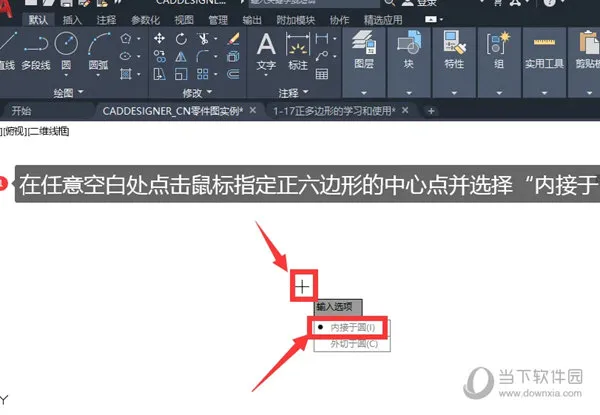Open the Leader dropdown arrow
This screenshot has width=600, height=415.
pos(335,56)
